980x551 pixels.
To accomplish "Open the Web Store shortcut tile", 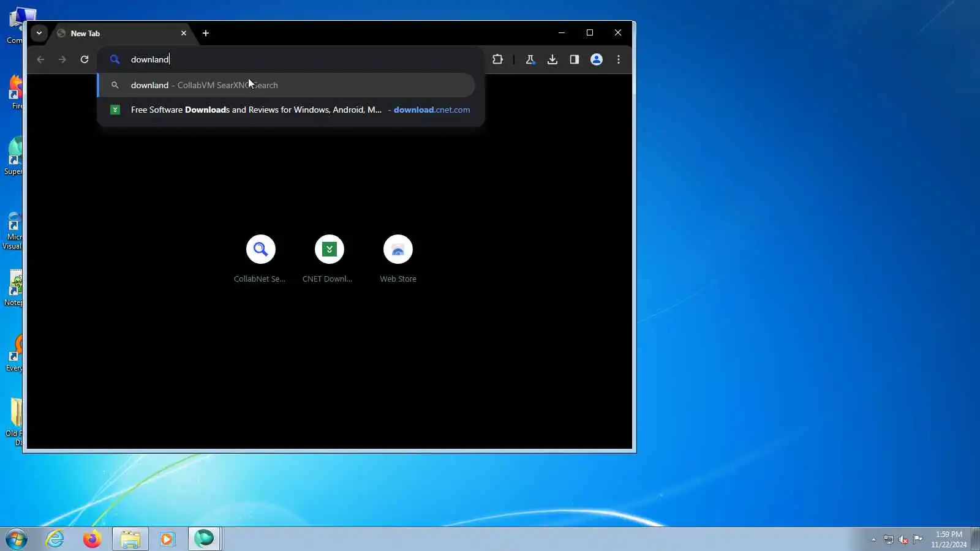I will (398, 258).
